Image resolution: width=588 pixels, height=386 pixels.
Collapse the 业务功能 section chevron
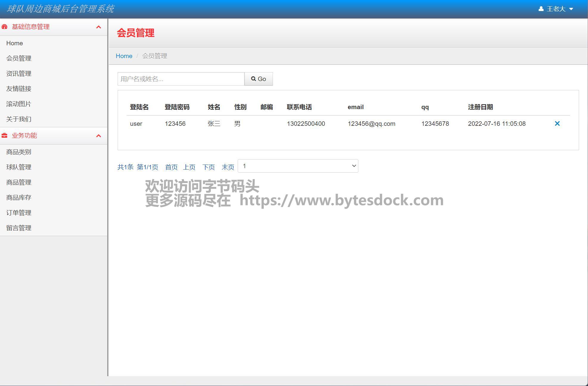[x=99, y=136]
